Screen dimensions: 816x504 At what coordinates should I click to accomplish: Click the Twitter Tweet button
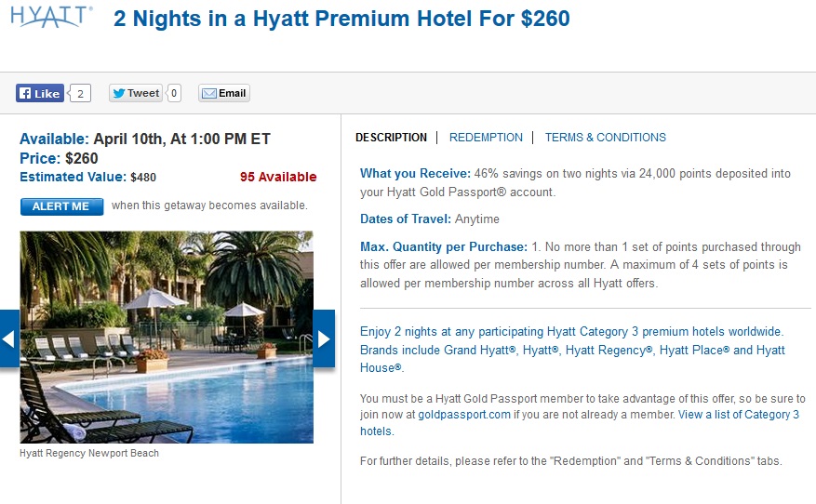click(136, 93)
